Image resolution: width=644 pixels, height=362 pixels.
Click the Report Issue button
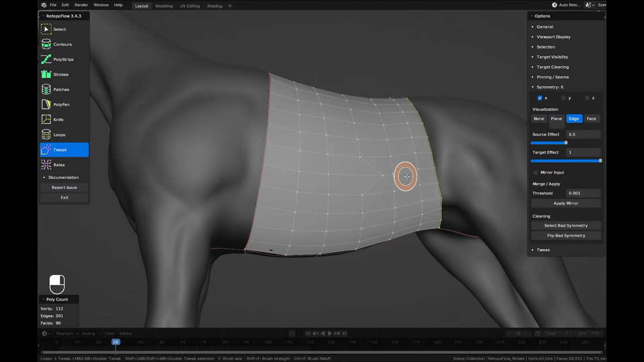tap(64, 187)
